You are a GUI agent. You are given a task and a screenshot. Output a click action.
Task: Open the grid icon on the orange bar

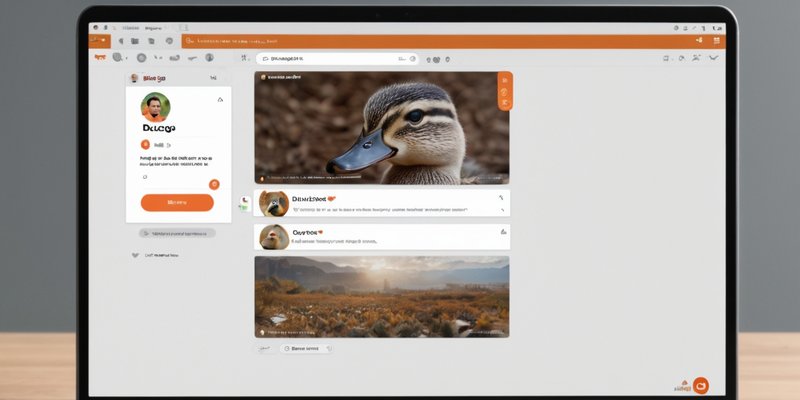click(x=716, y=40)
